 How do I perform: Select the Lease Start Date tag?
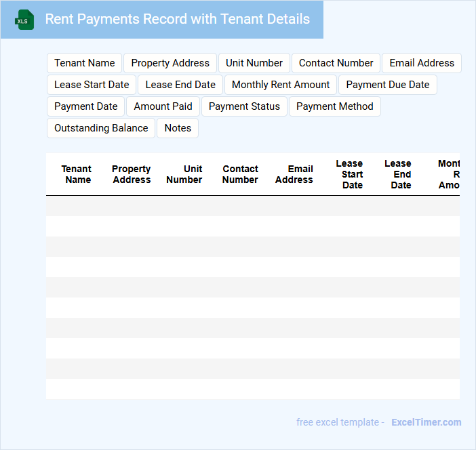[92, 85]
